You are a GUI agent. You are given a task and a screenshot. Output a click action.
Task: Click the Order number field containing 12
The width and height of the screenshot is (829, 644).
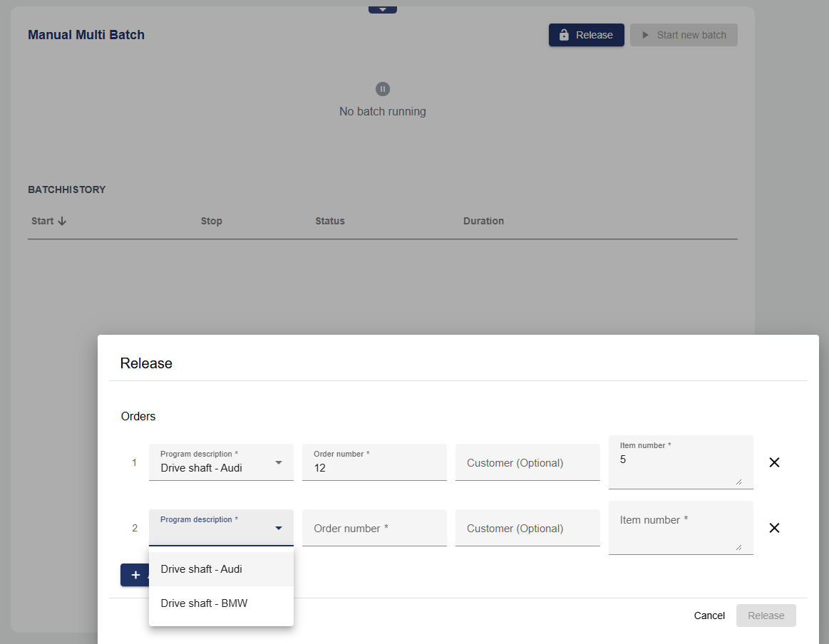374,467
